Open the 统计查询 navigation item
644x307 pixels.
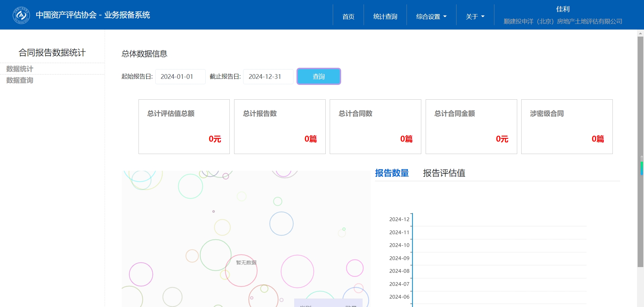pos(385,16)
